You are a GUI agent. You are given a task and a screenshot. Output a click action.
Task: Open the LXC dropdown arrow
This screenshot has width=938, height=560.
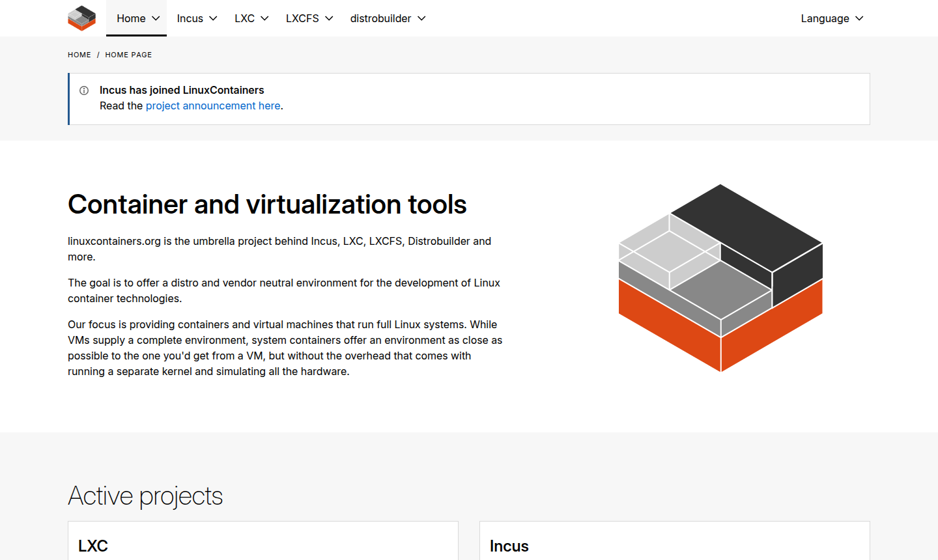tap(264, 18)
